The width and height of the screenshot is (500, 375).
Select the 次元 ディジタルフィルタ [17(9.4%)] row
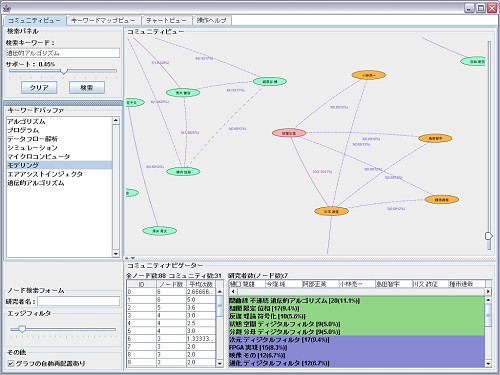click(x=357, y=340)
